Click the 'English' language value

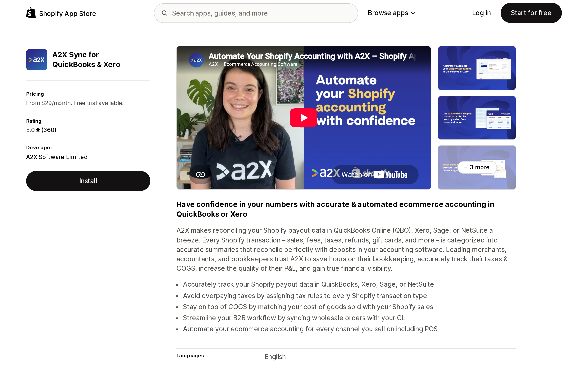coord(275,357)
